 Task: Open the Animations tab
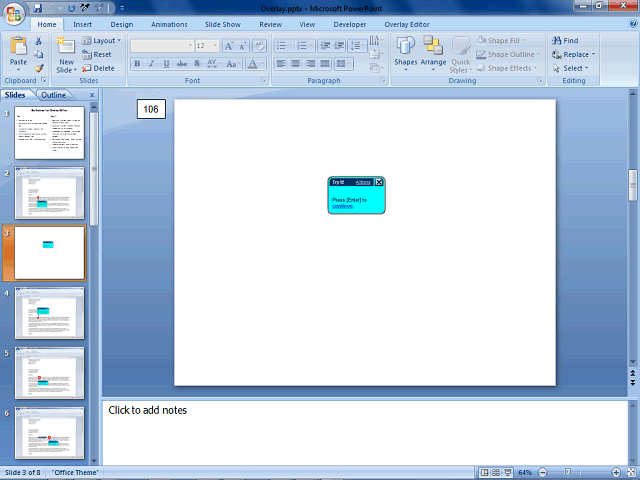coord(169,24)
